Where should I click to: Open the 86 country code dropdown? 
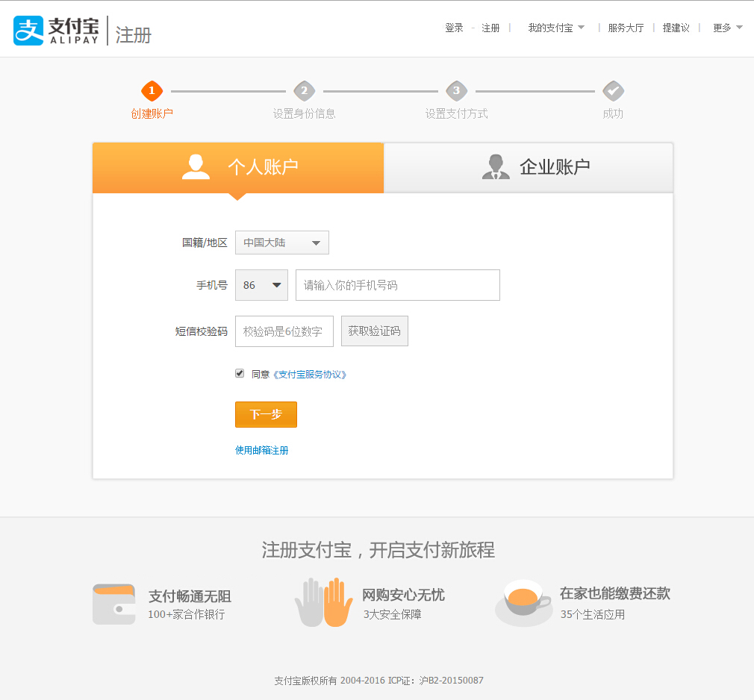[x=261, y=284]
